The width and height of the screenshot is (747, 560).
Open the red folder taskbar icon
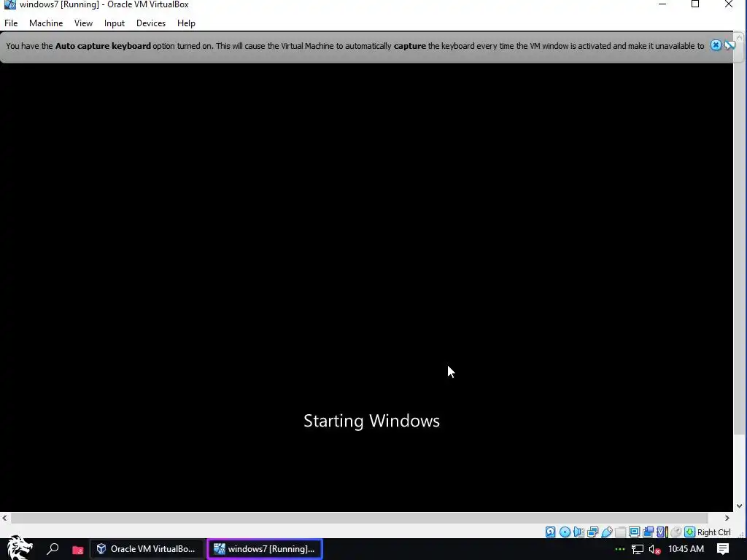[x=77, y=550]
